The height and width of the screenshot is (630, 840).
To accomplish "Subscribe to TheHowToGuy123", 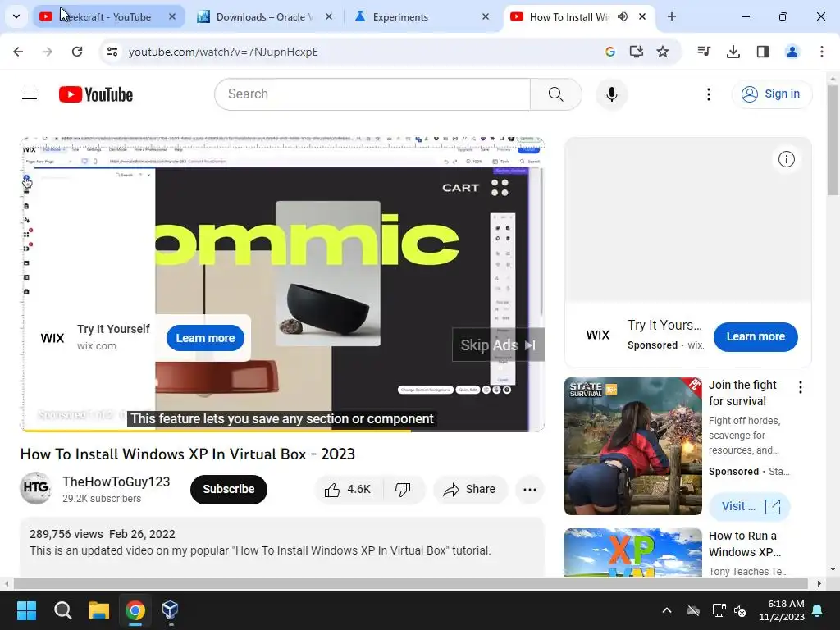I will coord(228,489).
